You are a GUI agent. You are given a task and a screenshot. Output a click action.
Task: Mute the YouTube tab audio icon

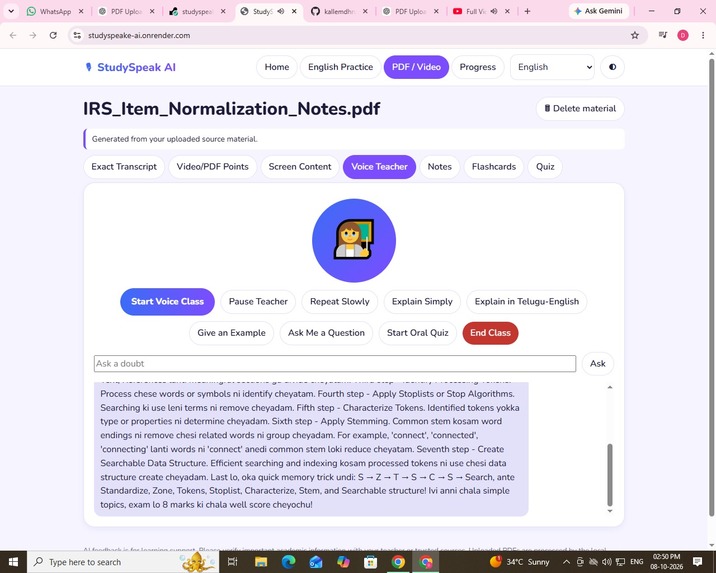[494, 11]
